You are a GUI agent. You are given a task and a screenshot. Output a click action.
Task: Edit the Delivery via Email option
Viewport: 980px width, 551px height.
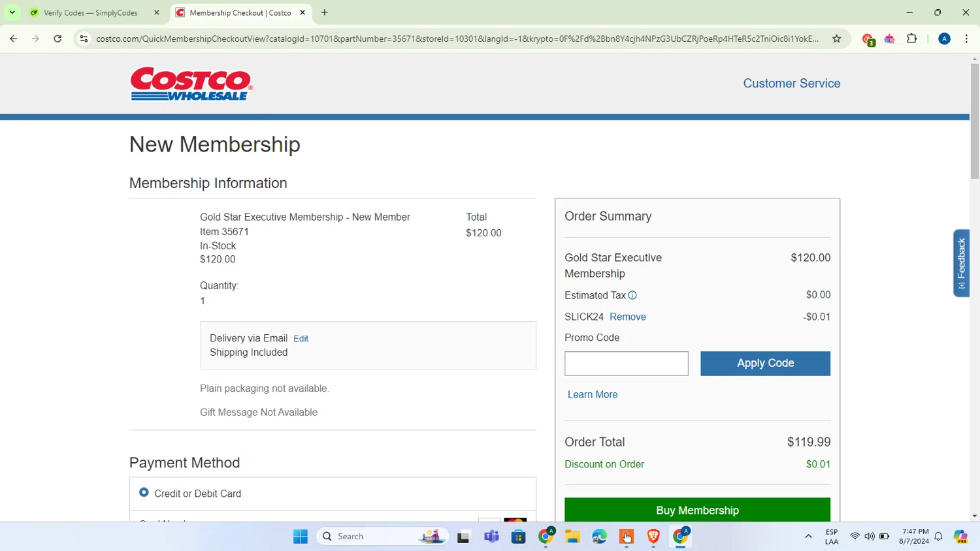click(301, 338)
